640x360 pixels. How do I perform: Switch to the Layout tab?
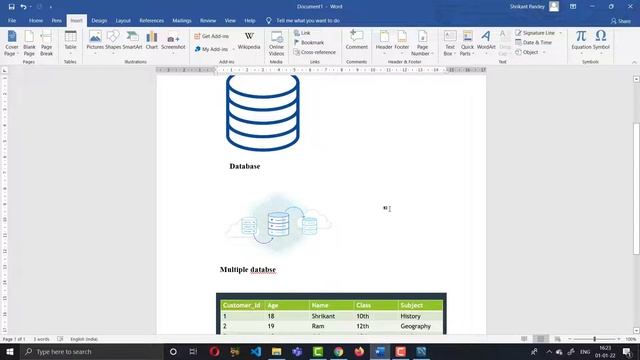click(123, 20)
